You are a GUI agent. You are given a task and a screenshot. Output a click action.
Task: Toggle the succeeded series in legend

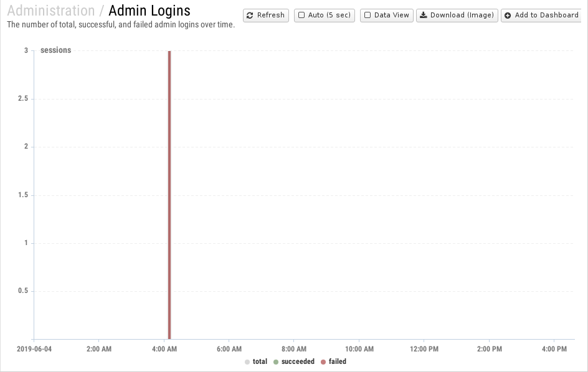coord(294,361)
